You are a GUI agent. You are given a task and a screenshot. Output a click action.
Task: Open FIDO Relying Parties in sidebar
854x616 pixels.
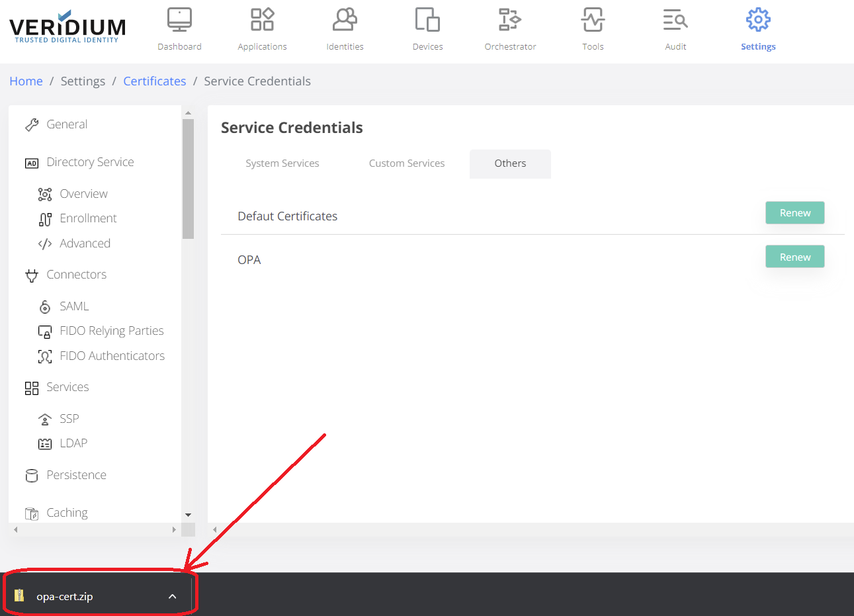[111, 331]
